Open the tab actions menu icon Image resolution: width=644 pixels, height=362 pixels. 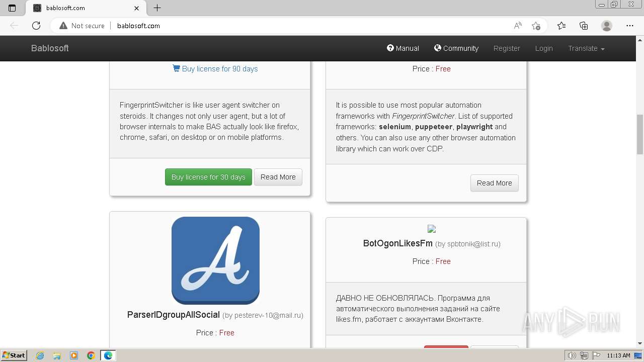click(12, 8)
